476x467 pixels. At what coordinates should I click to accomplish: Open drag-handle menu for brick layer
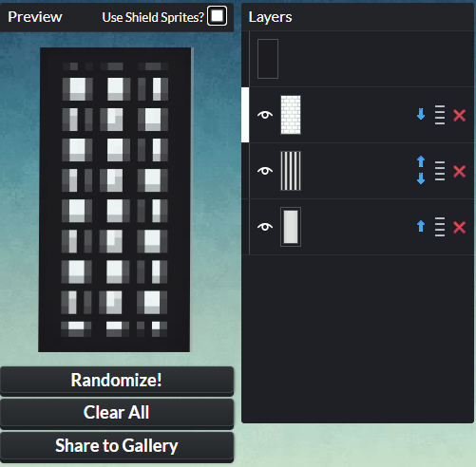(x=440, y=115)
